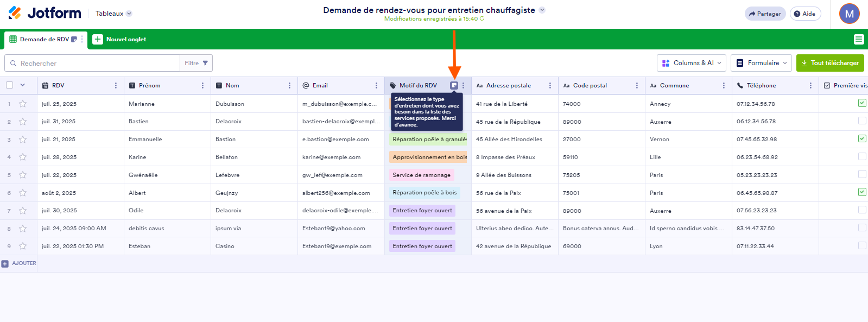Image resolution: width=868 pixels, height=322 pixels.
Task: Check Première visite for Bastien row
Action: pos(862,121)
